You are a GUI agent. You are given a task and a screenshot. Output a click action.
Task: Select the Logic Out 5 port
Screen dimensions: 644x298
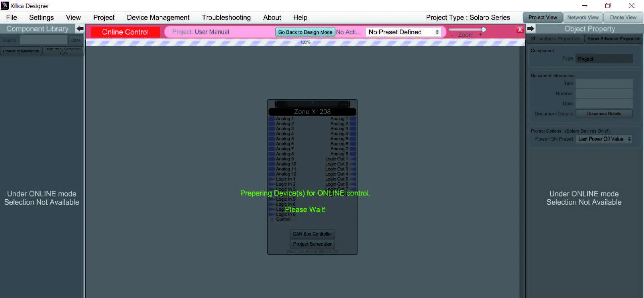point(353,179)
